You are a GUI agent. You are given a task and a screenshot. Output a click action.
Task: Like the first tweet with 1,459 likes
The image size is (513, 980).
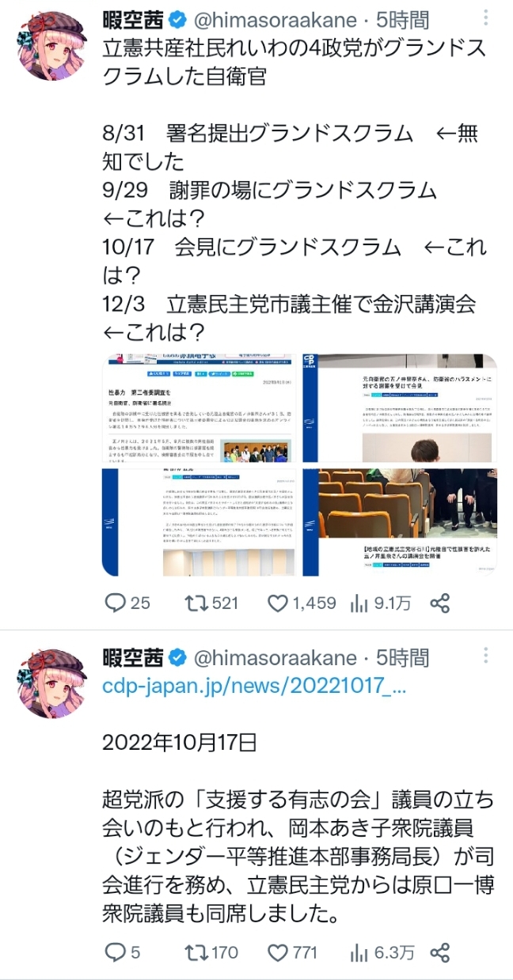(x=302, y=603)
